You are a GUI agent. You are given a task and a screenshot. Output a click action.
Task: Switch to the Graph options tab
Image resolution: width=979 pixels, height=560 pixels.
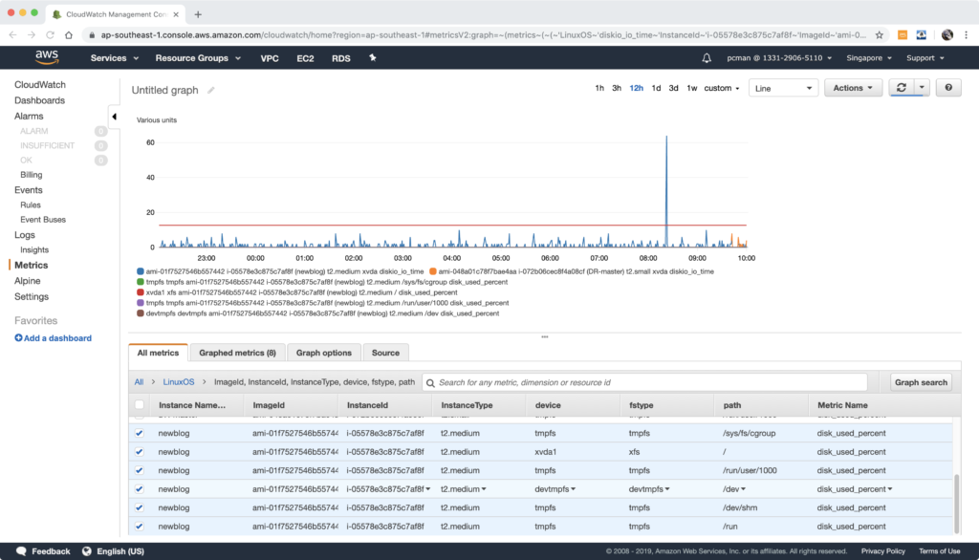pyautogui.click(x=323, y=353)
